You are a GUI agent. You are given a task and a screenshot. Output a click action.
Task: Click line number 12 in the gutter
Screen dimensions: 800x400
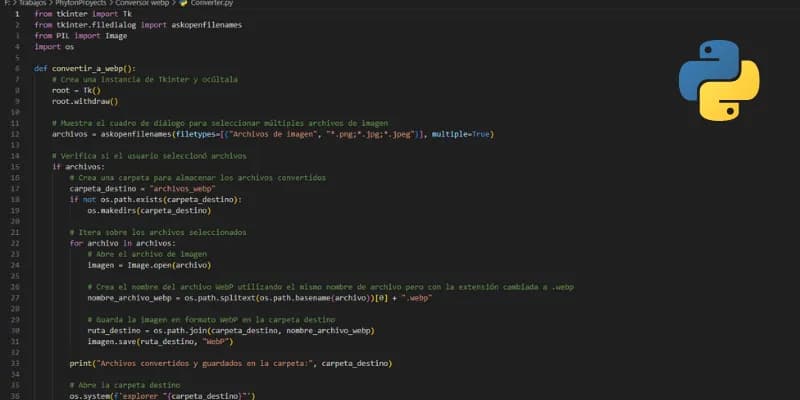click(x=15, y=134)
